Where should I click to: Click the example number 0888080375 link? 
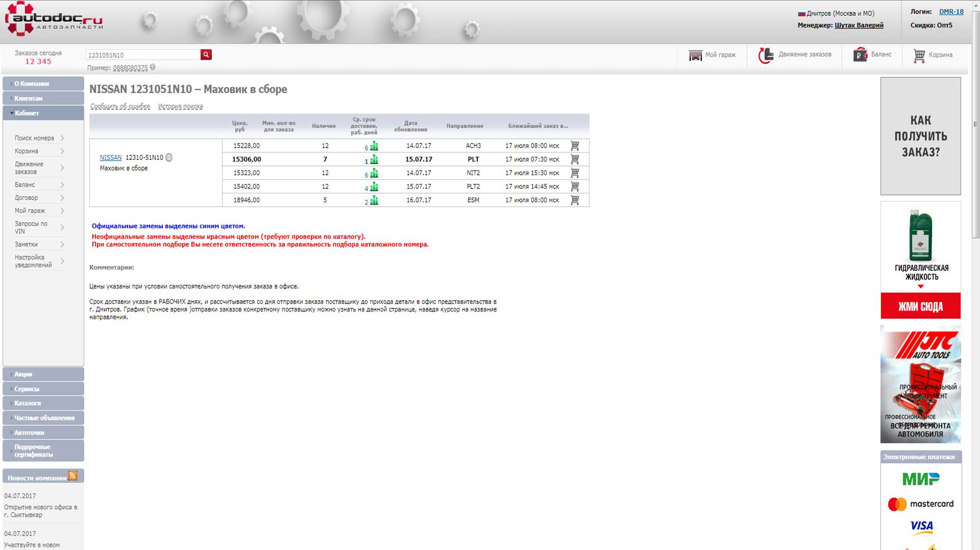coord(130,68)
